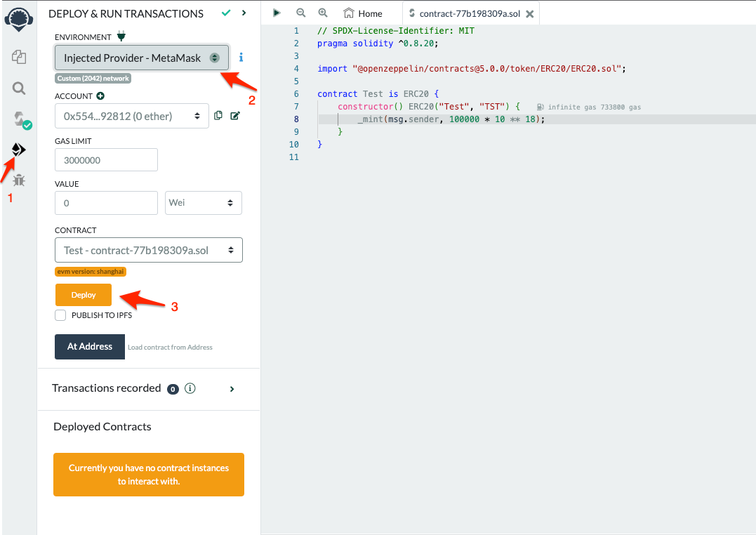Copy the account address to clipboard
Viewport: 756px width, 535px height.
[x=218, y=116]
